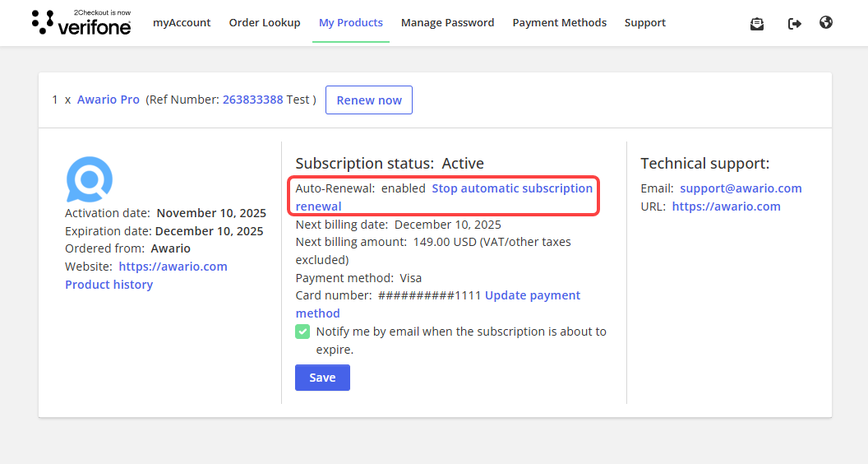Click the support@awario.com email link
The image size is (868, 464).
tap(741, 188)
